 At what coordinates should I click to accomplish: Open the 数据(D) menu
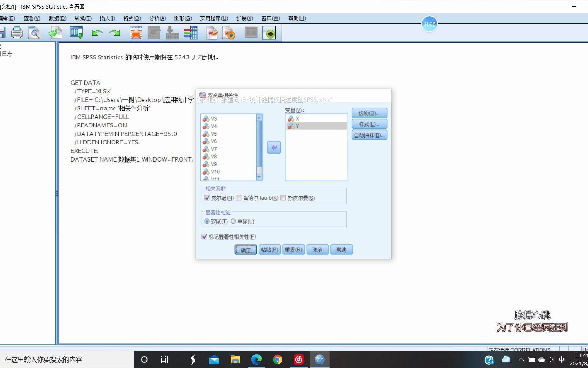pyautogui.click(x=58, y=18)
